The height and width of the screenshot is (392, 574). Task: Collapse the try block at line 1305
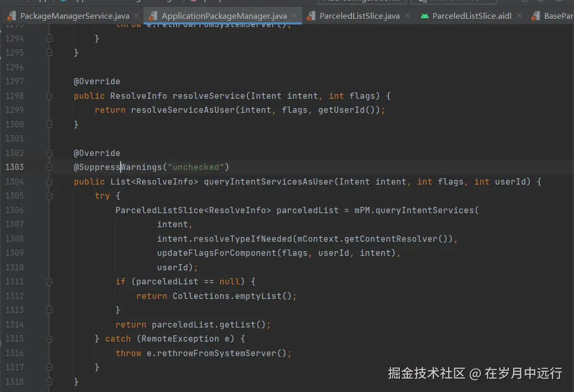(49, 196)
